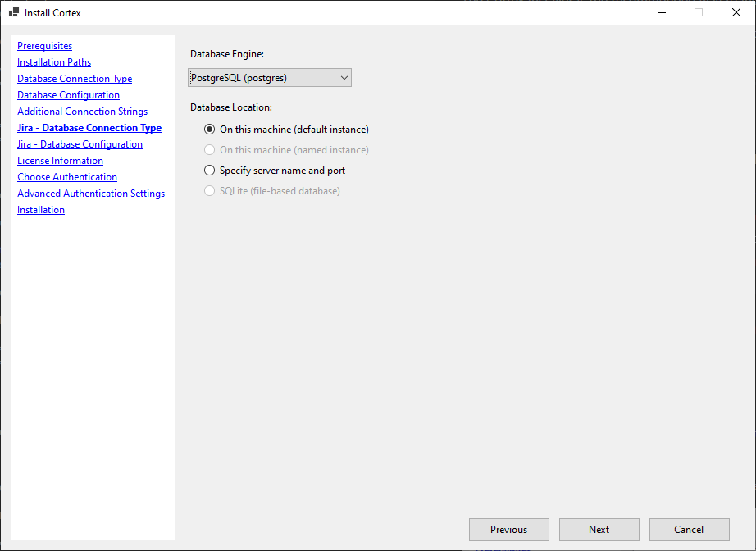View Additional Connection Strings

[82, 111]
